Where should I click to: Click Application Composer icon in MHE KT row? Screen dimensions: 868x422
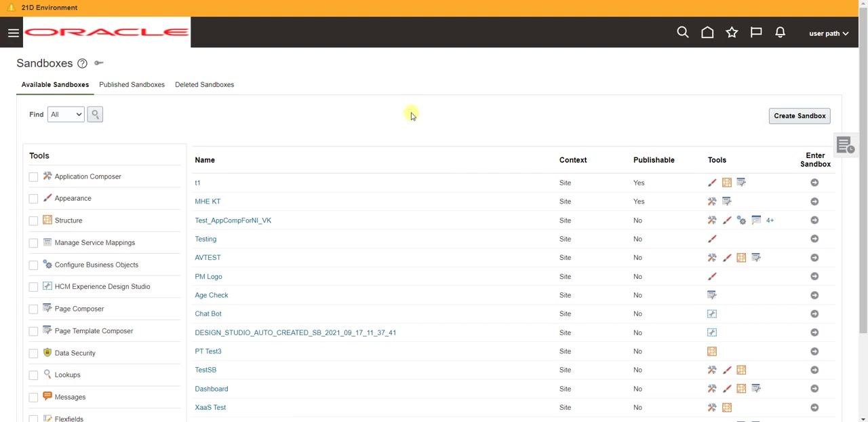point(712,202)
